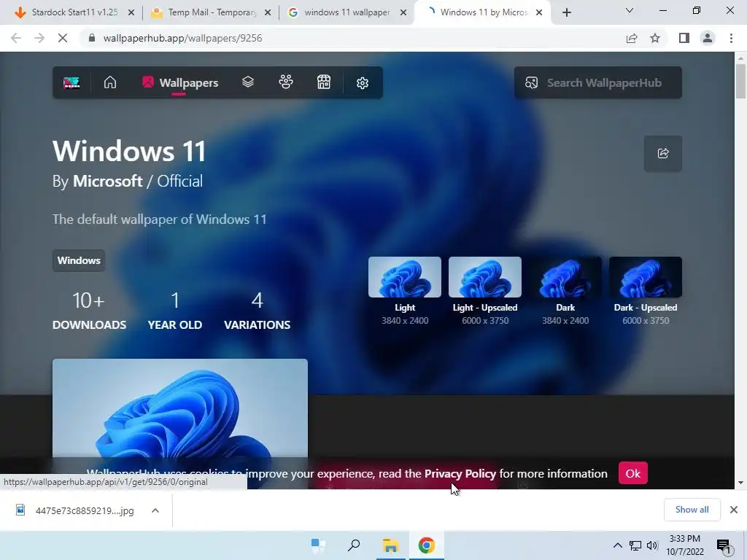This screenshot has width=747, height=560.
Task: Click Chrome icon on taskbar
Action: pyautogui.click(x=427, y=545)
